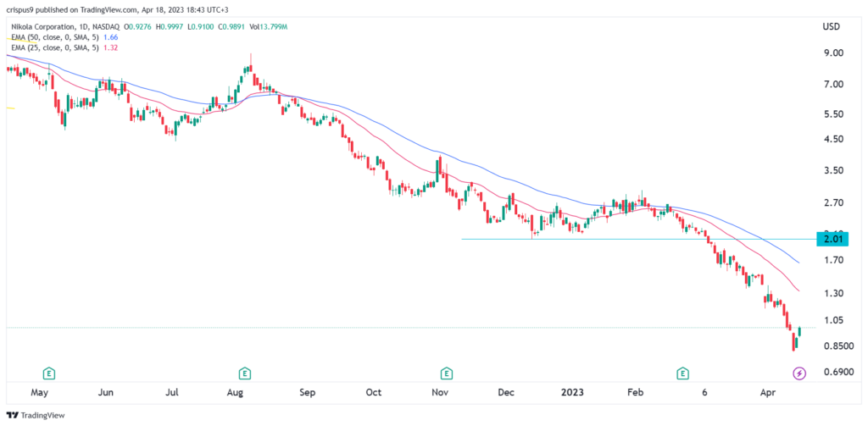Click the May earnings E marker
Viewport: 868px width, 426px height.
point(50,373)
